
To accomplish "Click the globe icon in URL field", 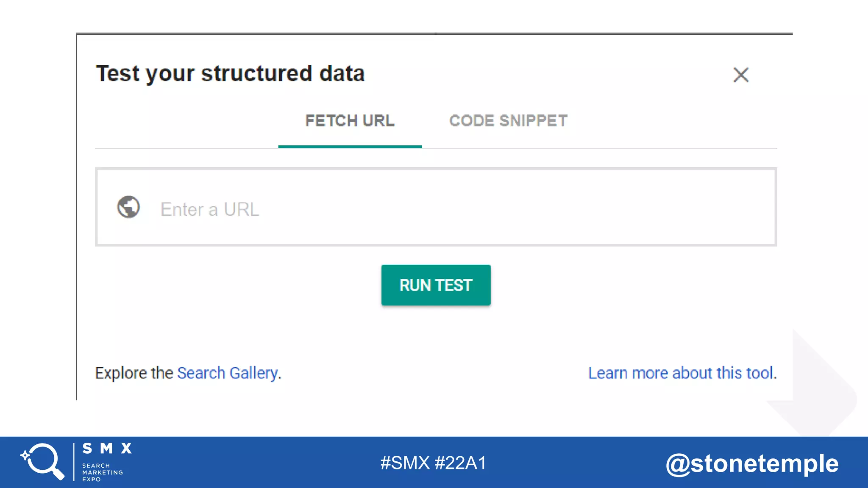I will point(128,207).
